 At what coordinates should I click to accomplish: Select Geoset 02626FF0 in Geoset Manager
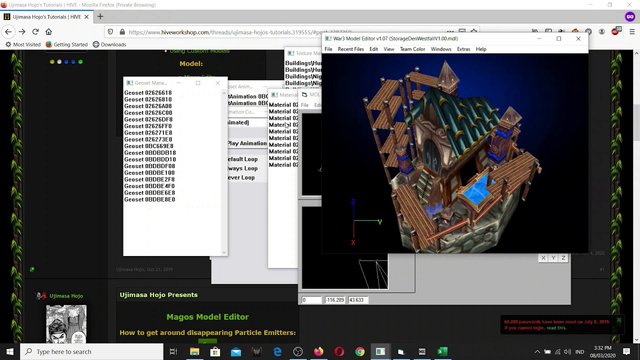click(x=148, y=126)
